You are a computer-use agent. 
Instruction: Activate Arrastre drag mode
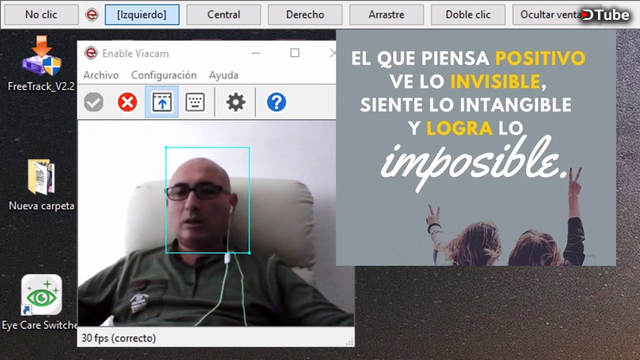tap(386, 15)
